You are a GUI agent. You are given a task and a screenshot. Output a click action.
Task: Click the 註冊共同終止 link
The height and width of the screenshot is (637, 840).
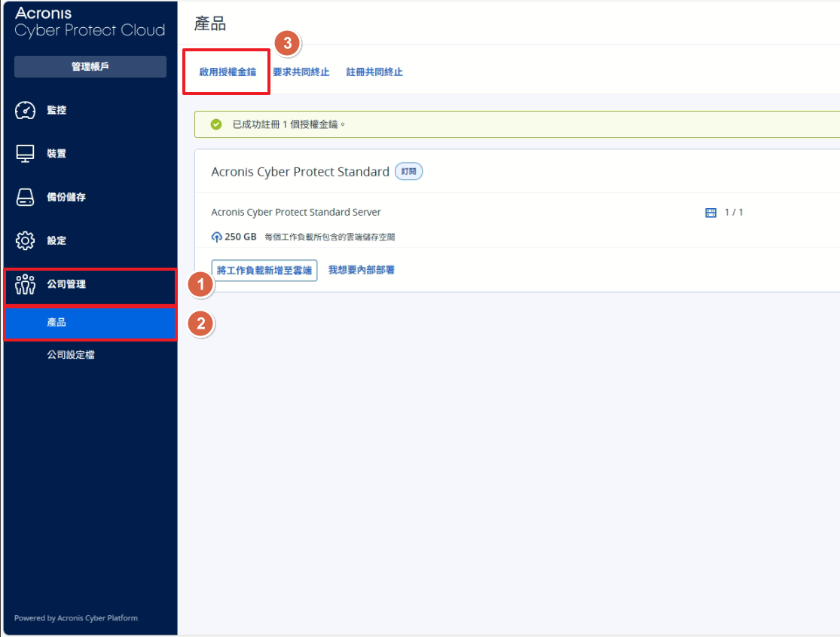374,72
